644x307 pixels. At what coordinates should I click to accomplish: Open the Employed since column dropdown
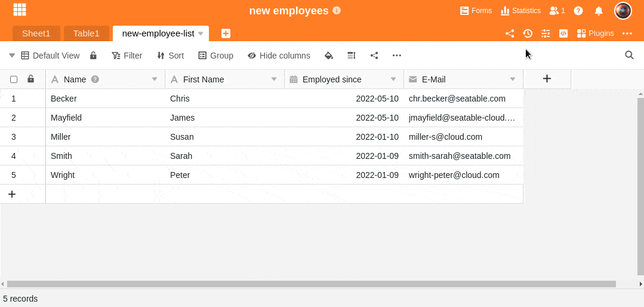pos(393,79)
